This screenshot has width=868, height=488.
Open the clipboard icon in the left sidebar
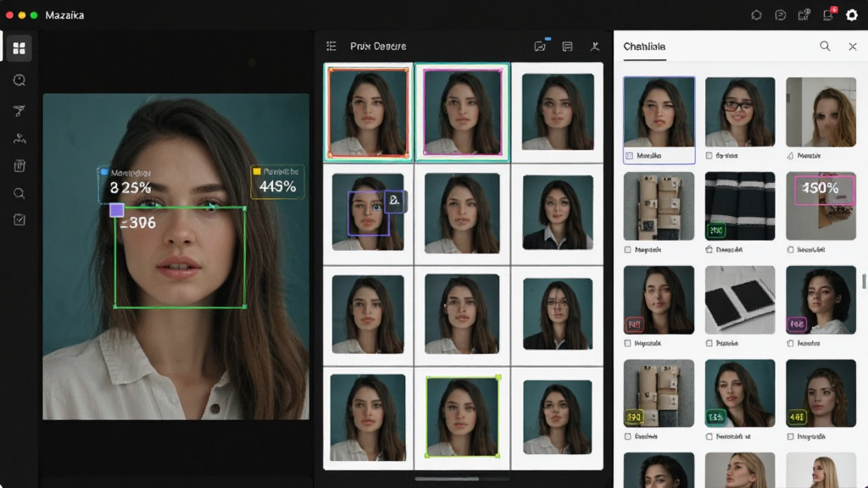click(x=19, y=166)
